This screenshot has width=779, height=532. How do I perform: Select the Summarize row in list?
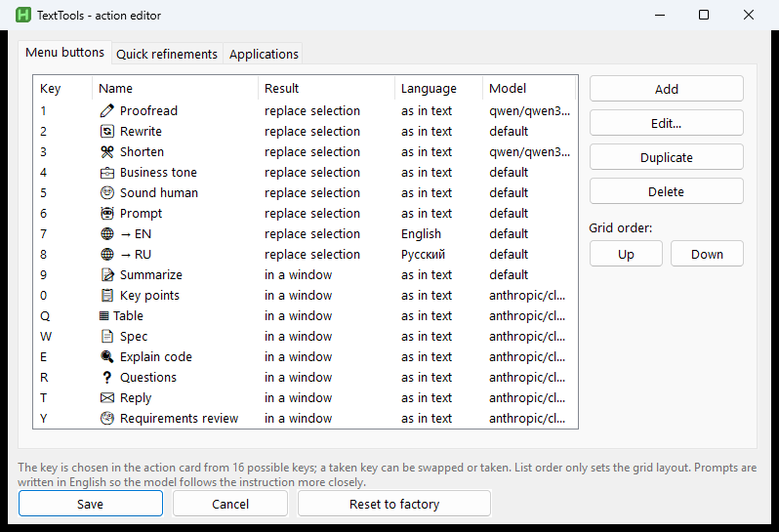point(305,274)
